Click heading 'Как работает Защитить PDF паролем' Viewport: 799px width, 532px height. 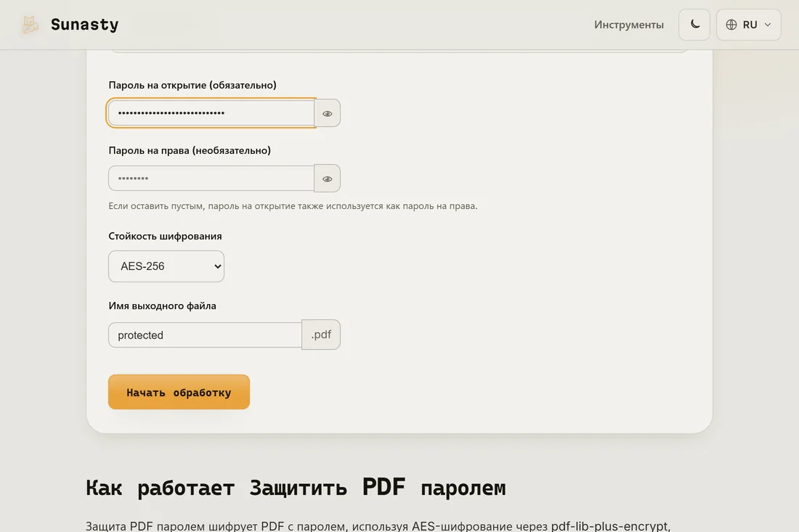[x=296, y=487]
